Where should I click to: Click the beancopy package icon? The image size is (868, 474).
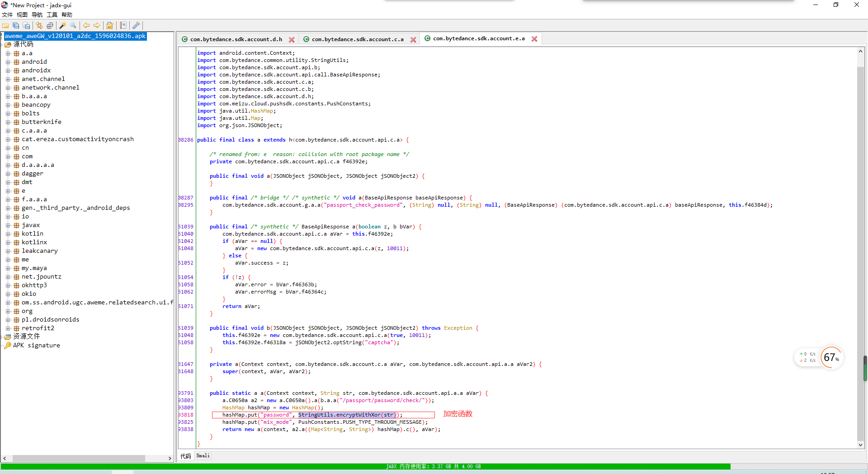pyautogui.click(x=16, y=105)
